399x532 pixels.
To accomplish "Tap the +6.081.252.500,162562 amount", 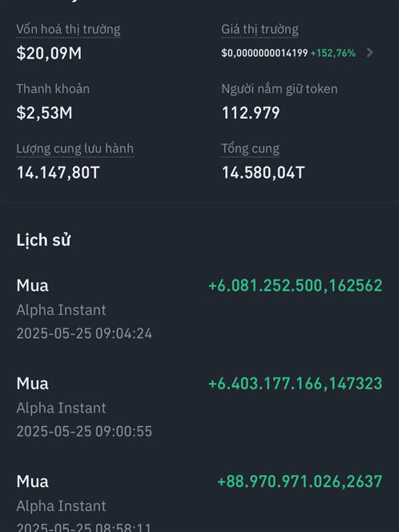I will (295, 285).
